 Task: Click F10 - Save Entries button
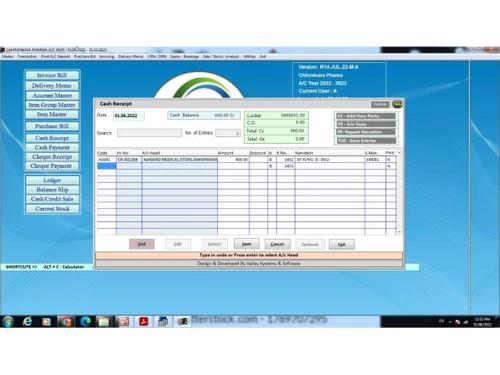coord(366,141)
